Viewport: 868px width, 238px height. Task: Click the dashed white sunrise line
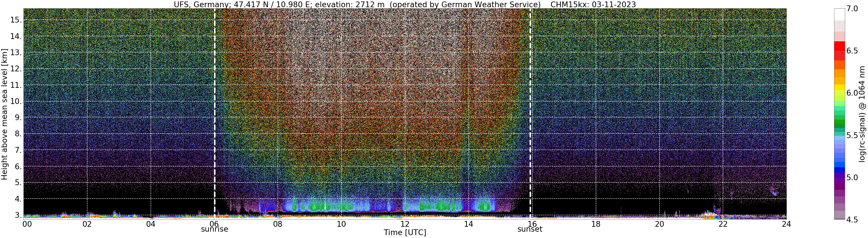pyautogui.click(x=214, y=114)
